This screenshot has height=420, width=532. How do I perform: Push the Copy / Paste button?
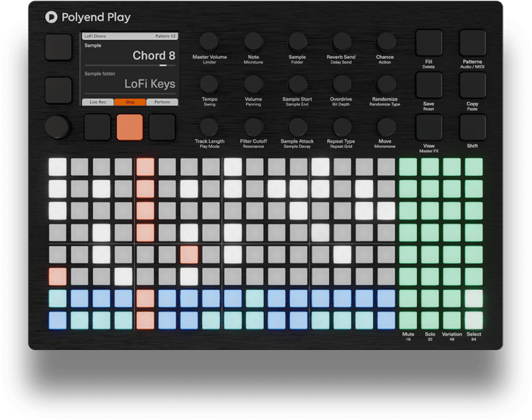473,85
